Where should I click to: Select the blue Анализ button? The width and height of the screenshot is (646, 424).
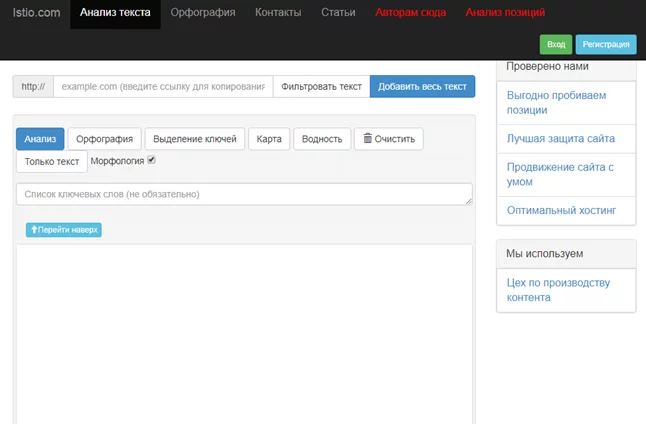[40, 139]
